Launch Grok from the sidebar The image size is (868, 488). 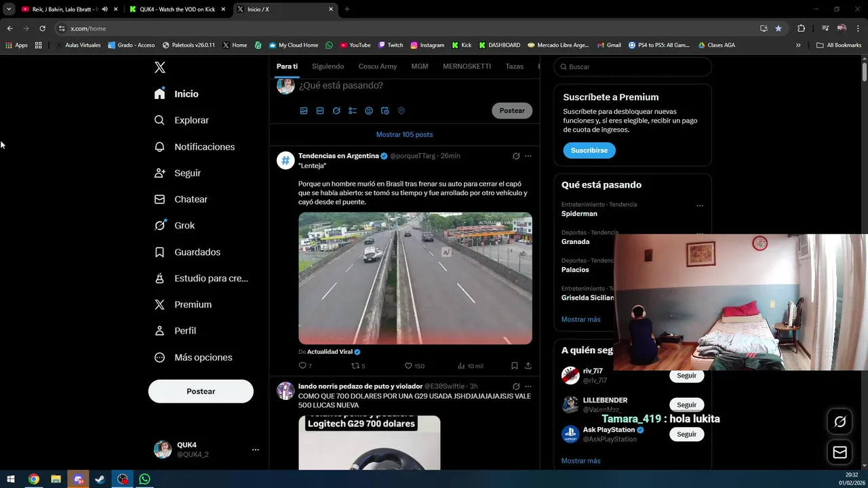click(175, 226)
